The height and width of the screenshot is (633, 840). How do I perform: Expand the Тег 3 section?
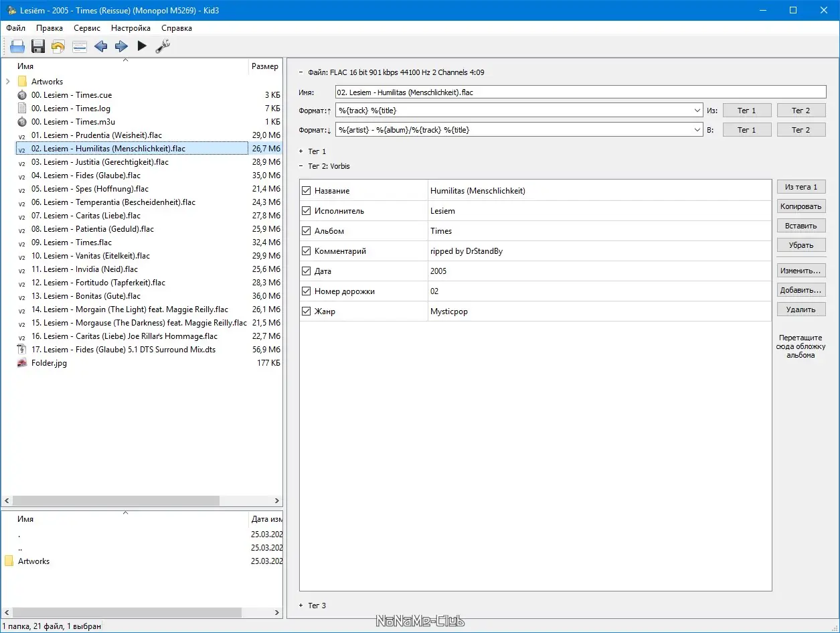click(x=301, y=606)
